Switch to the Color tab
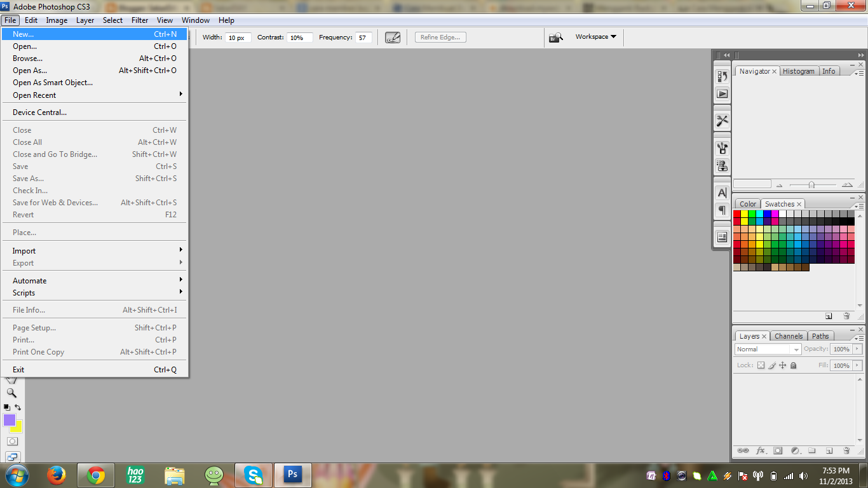Screen dimensions: 868x488 pos(748,204)
